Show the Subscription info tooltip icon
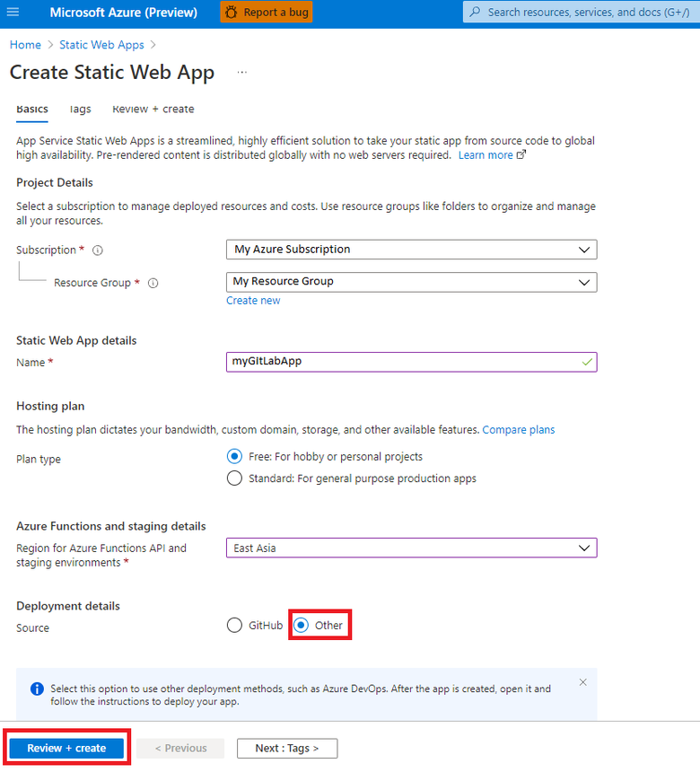700x772 pixels. (x=98, y=250)
